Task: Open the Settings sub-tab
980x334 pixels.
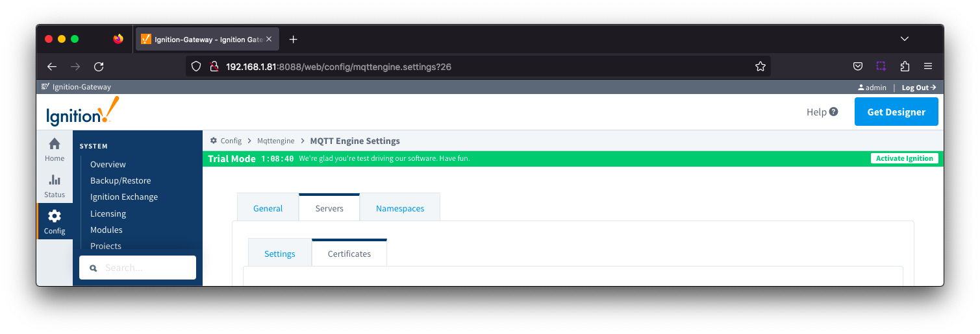Action: (280, 254)
